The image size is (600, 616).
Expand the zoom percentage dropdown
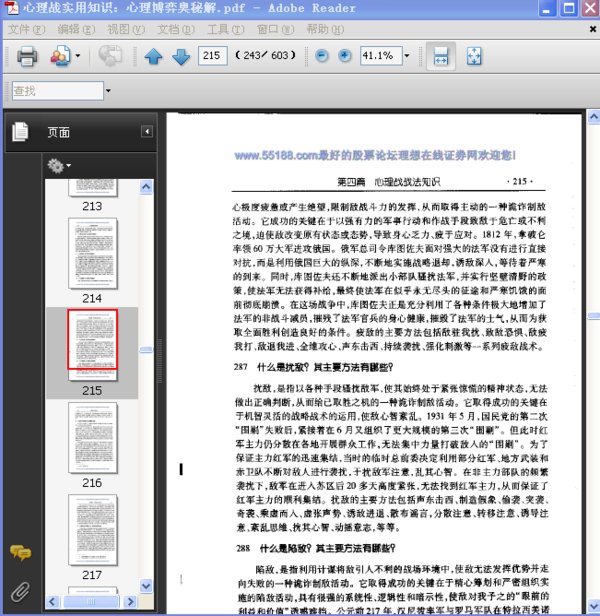point(407,56)
